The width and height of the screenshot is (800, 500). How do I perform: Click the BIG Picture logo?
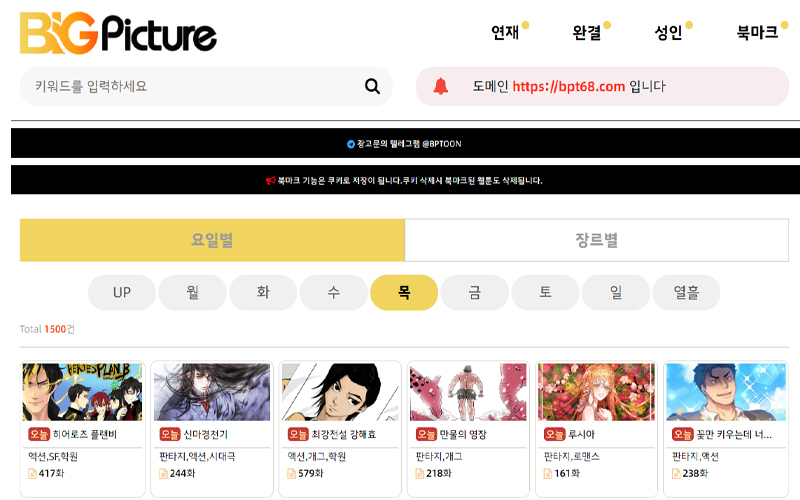(x=118, y=34)
